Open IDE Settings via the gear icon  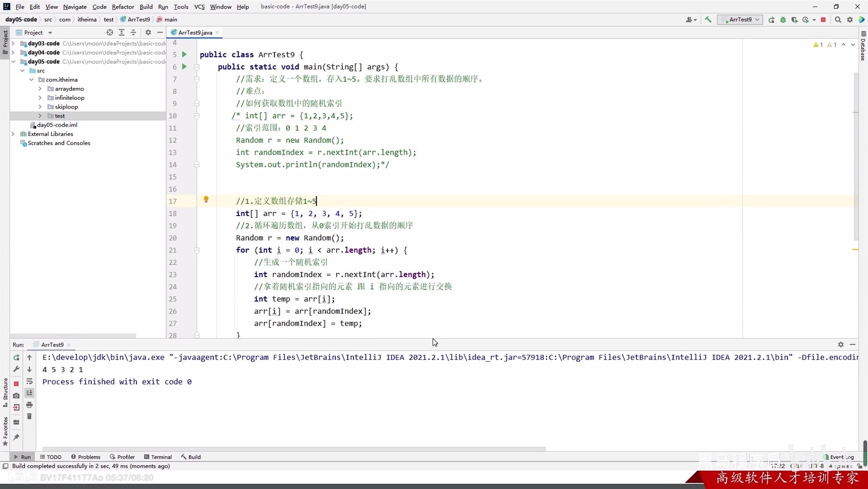point(851,19)
